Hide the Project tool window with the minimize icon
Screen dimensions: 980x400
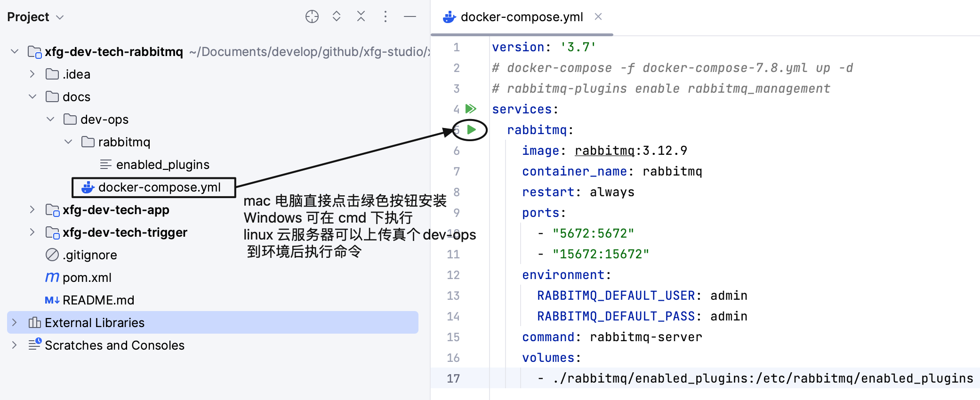click(x=410, y=16)
